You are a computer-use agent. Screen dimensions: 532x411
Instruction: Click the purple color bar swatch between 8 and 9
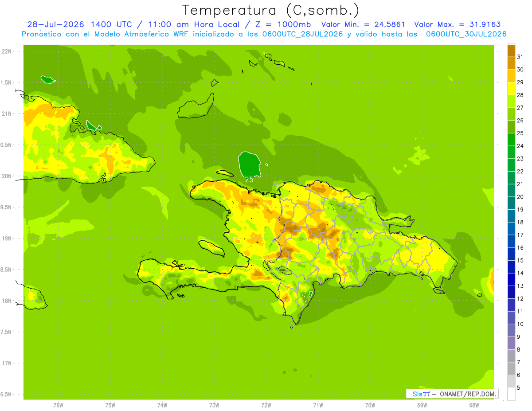[x=511, y=343]
